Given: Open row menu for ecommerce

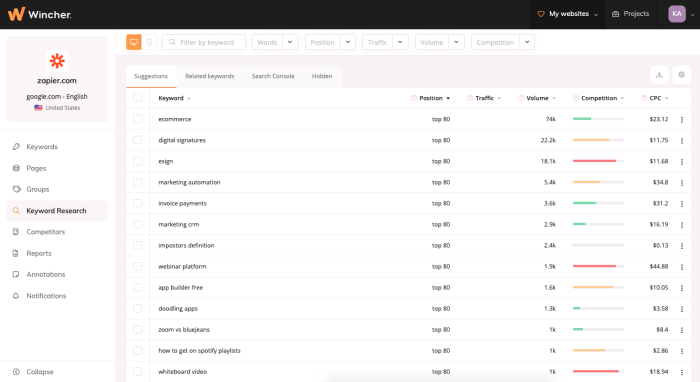Looking at the screenshot, I should (x=682, y=120).
